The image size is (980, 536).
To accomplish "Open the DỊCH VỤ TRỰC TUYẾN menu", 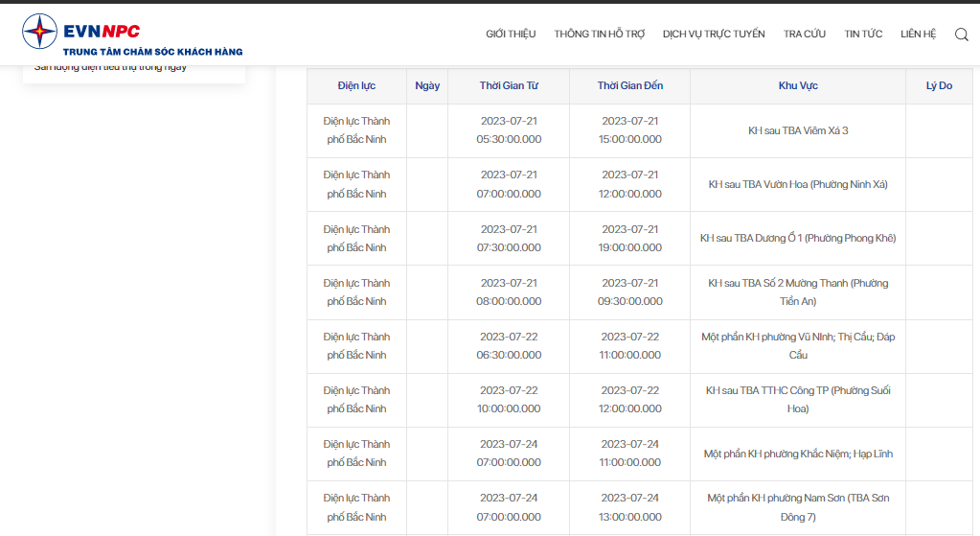I will [x=714, y=34].
